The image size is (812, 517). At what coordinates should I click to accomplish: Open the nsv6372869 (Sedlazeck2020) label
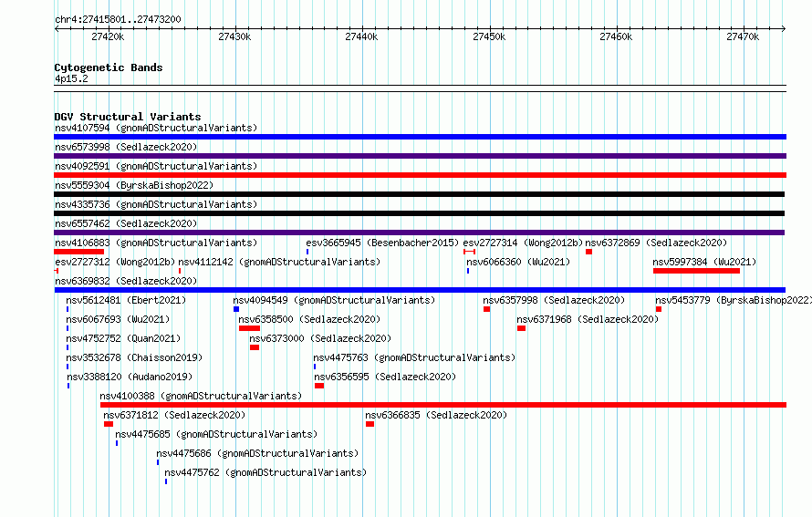coord(656,243)
